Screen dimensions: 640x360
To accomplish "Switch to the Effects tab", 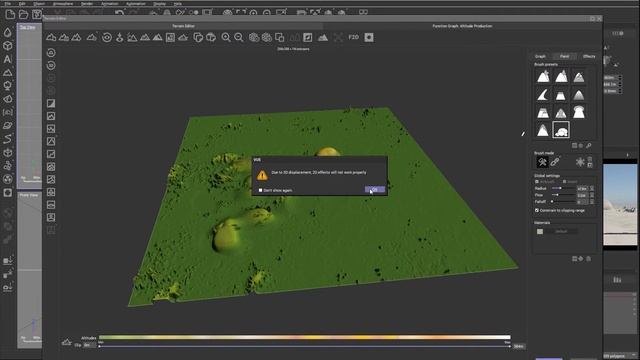I will pos(589,56).
